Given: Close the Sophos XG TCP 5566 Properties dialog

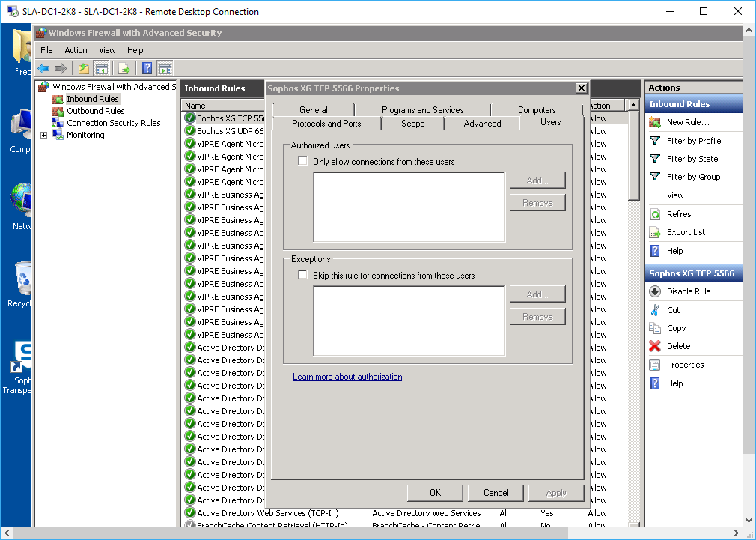Looking at the screenshot, I should pos(581,88).
